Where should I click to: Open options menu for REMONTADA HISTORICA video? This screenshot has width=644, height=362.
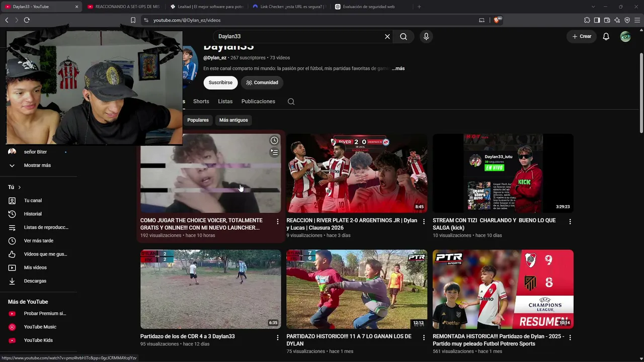click(570, 338)
